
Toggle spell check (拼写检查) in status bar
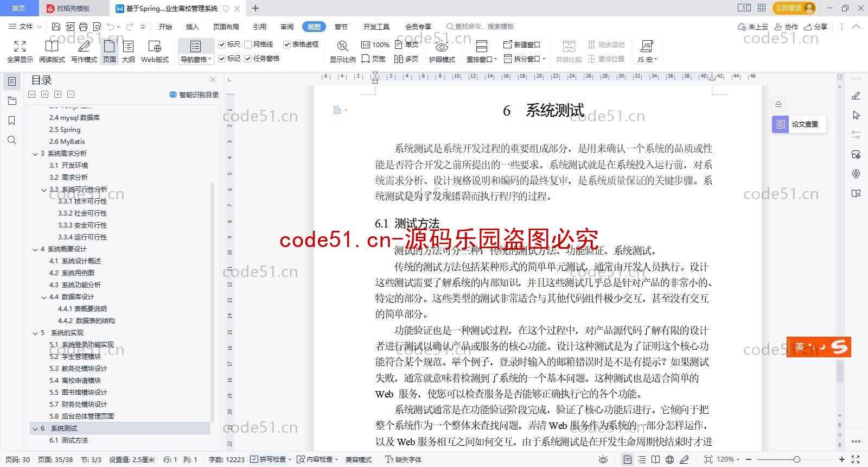(271, 459)
